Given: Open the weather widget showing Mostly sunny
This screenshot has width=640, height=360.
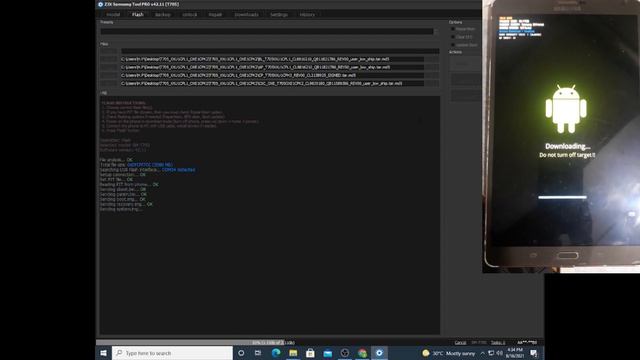Looking at the screenshot, I should point(449,353).
